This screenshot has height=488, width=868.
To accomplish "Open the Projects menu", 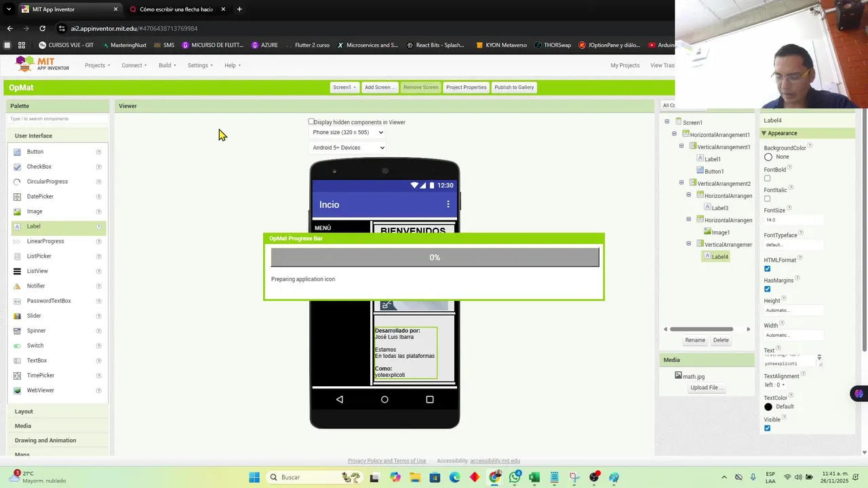I will (98, 65).
